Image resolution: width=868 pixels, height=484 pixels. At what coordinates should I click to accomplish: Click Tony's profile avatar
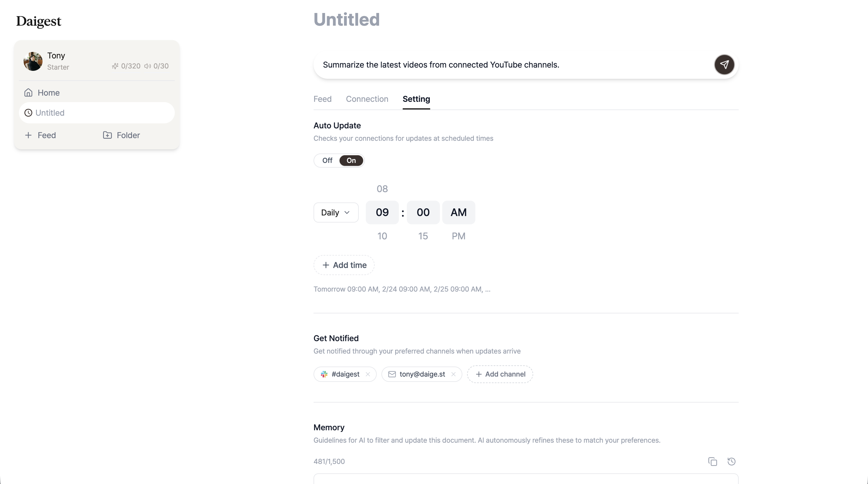tap(33, 61)
